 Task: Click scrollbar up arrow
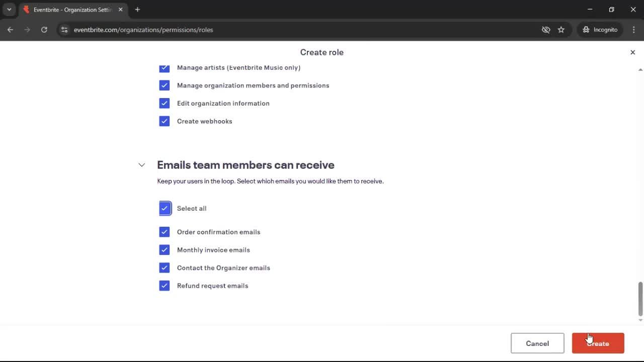(640, 69)
